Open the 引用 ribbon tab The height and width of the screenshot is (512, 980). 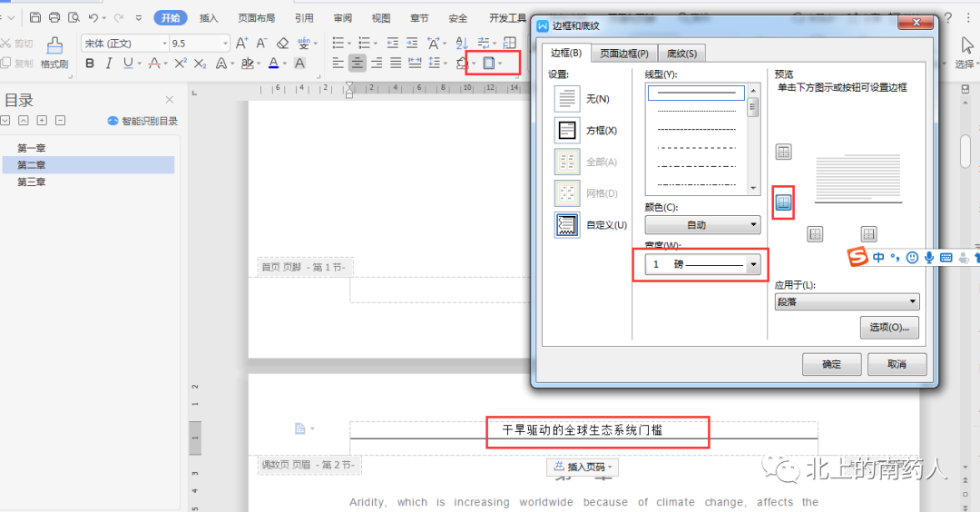pyautogui.click(x=304, y=18)
